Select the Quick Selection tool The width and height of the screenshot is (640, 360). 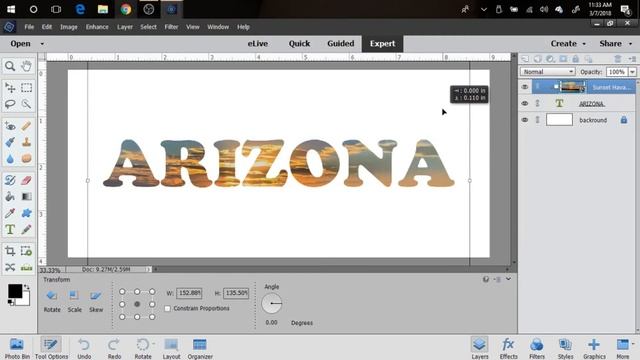(27, 104)
